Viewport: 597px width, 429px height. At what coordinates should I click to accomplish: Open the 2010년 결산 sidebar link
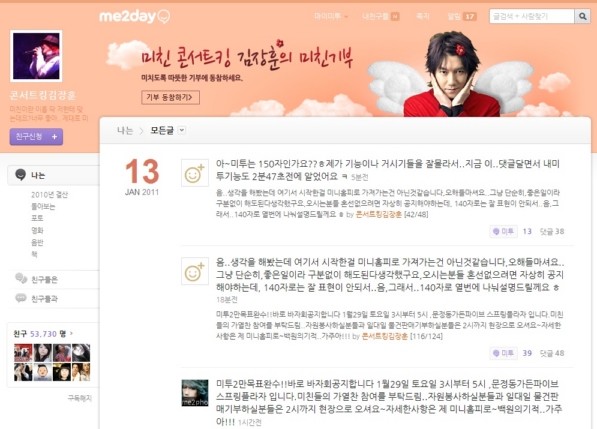49,195
